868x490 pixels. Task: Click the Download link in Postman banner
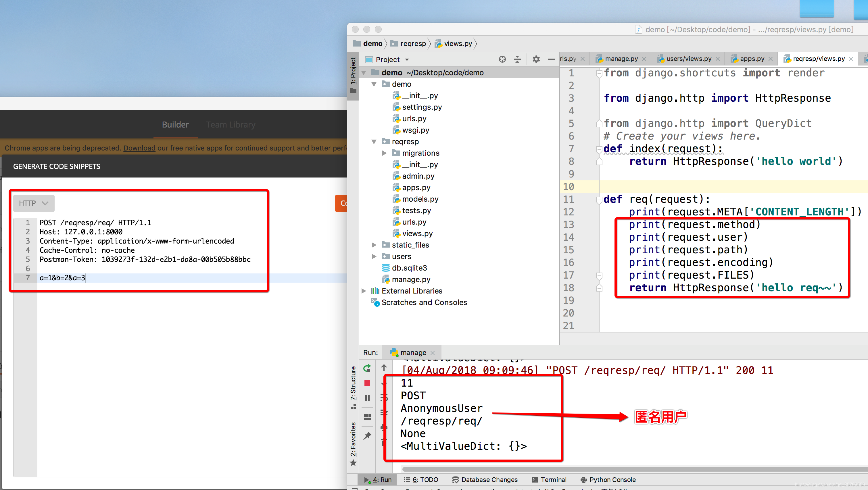coord(139,148)
